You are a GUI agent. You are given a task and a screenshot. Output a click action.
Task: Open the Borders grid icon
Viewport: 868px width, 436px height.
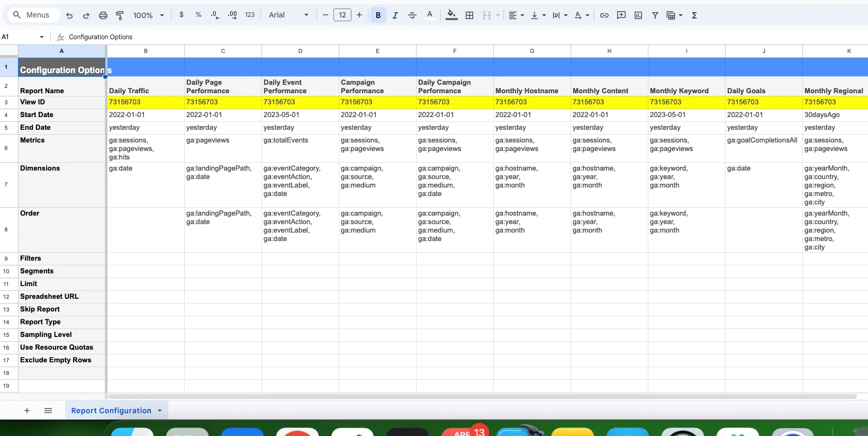click(469, 15)
